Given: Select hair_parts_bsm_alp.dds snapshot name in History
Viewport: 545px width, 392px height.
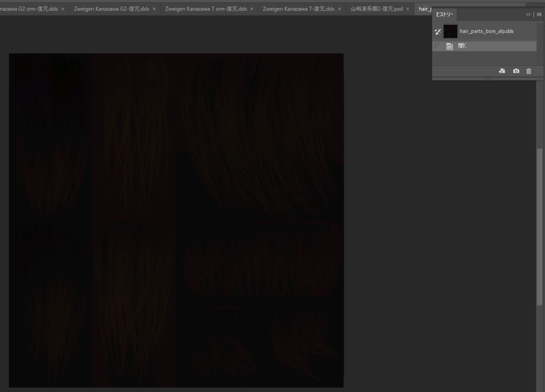Looking at the screenshot, I should (x=486, y=31).
